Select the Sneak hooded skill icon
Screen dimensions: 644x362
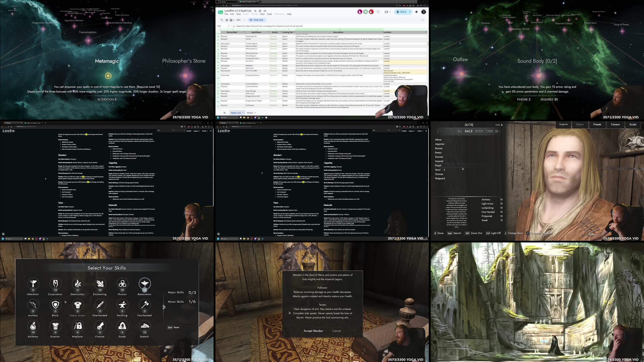122,326
